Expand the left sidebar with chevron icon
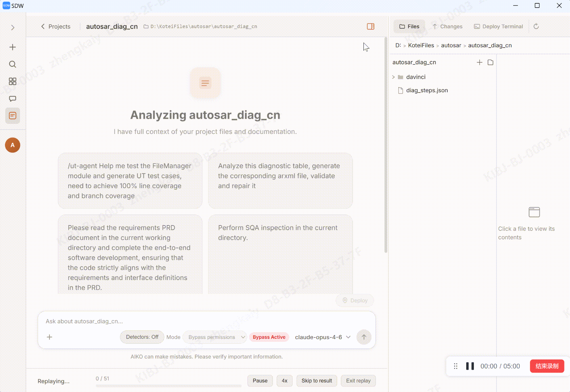This screenshot has width=570, height=392. pyautogui.click(x=12, y=28)
